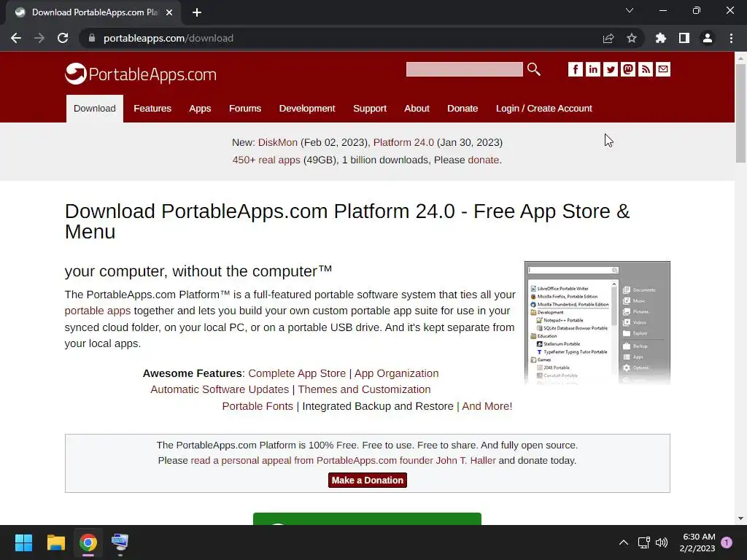747x560 pixels.
Task: Open the Development nav item
Action: (307, 109)
